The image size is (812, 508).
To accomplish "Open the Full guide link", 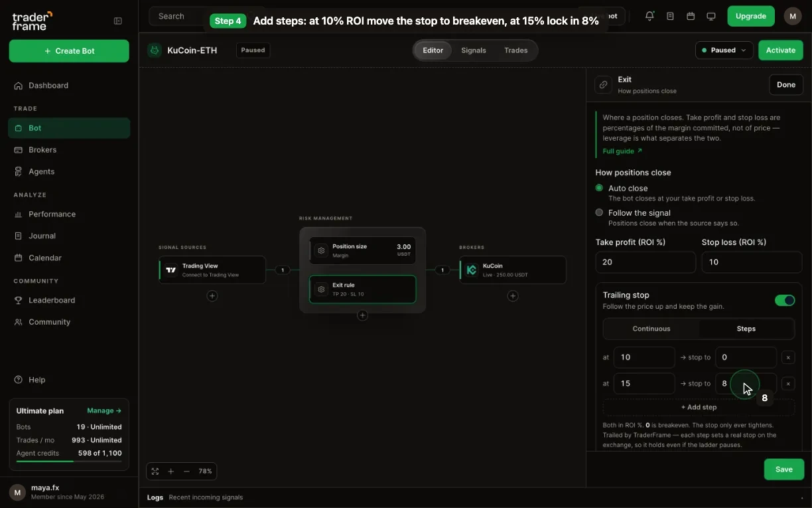I will coord(622,151).
